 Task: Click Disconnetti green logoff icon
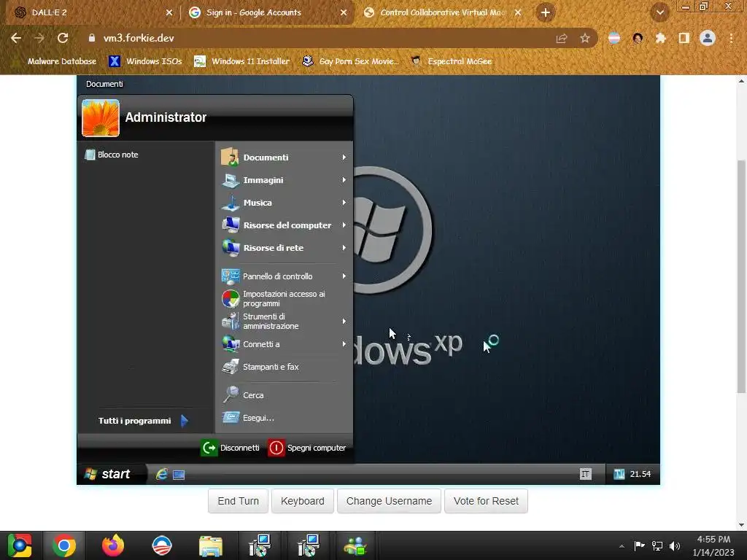209,448
